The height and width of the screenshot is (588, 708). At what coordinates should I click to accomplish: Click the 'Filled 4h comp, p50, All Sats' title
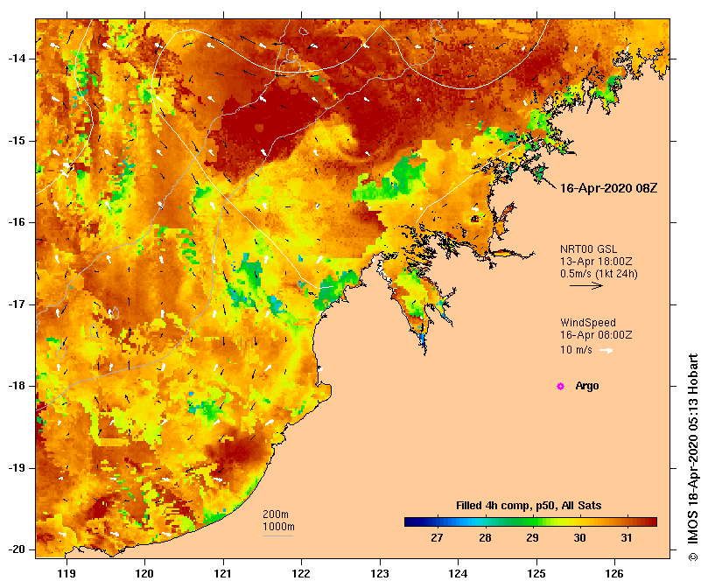pos(529,506)
